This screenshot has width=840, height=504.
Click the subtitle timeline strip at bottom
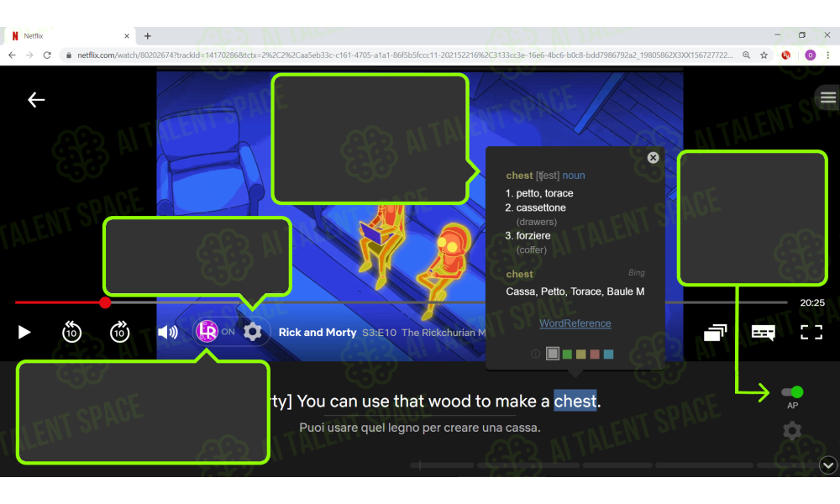pos(613,465)
